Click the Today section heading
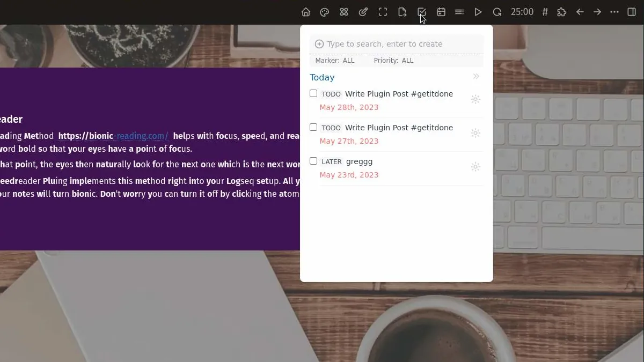Image resolution: width=644 pixels, height=362 pixels. pyautogui.click(x=322, y=78)
